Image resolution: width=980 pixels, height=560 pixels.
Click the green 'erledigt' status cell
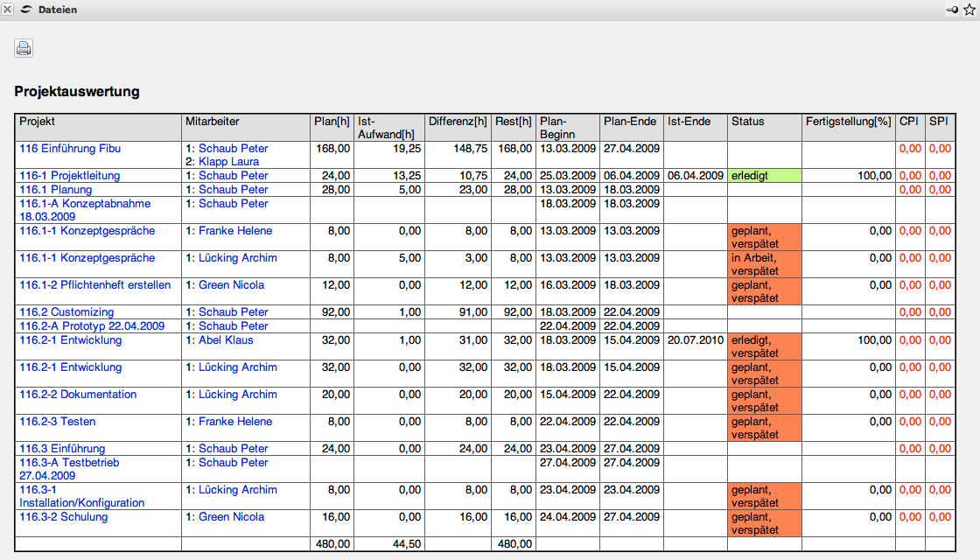click(x=763, y=176)
